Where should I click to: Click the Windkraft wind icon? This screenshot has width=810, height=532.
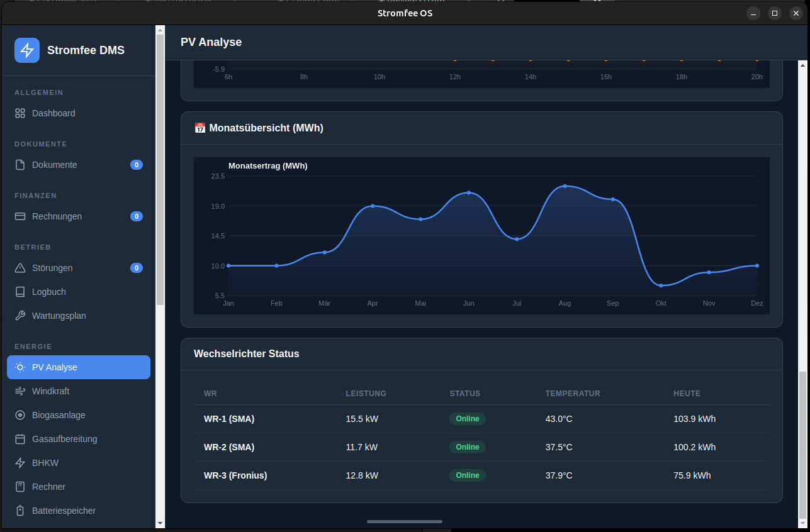pos(20,391)
